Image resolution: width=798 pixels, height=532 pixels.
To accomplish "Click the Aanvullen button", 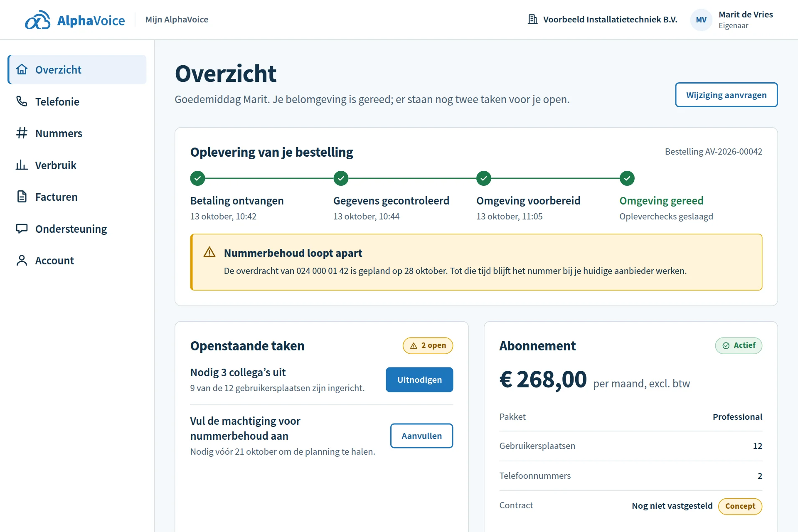I will click(x=421, y=436).
